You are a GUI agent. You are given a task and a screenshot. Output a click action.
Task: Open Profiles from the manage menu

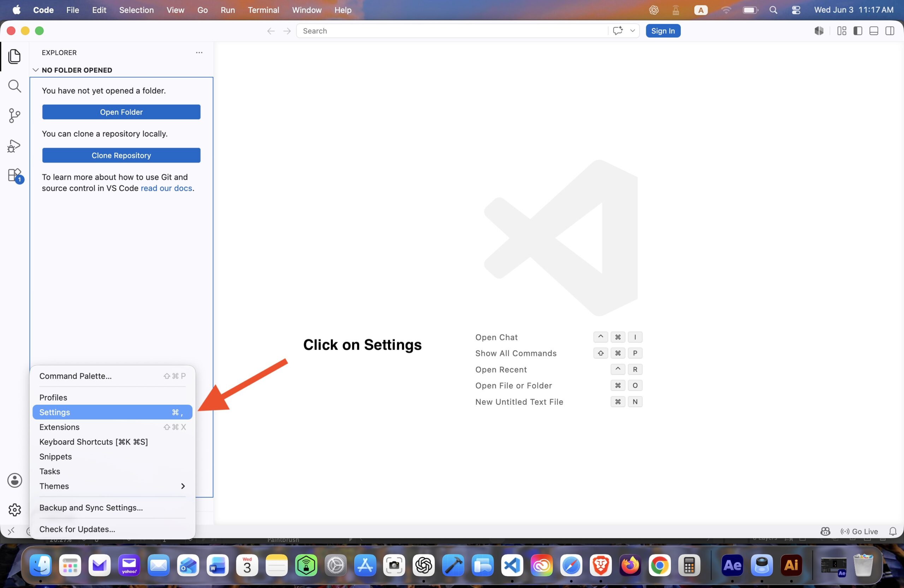pyautogui.click(x=112, y=398)
